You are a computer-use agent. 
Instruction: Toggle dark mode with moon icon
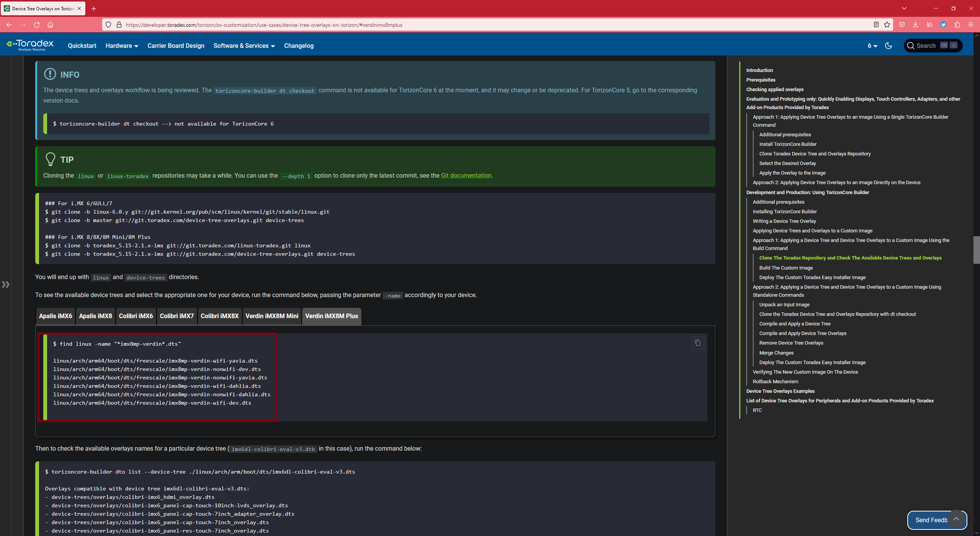[889, 46]
